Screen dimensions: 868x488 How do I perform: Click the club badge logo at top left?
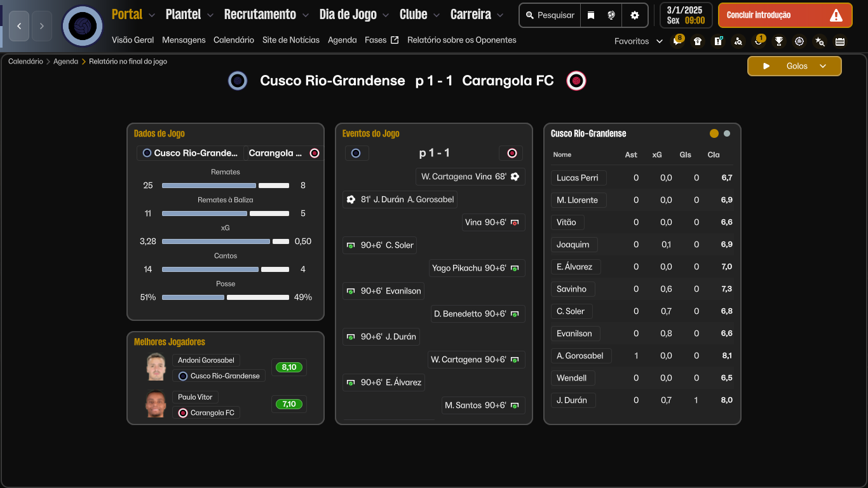(x=82, y=26)
